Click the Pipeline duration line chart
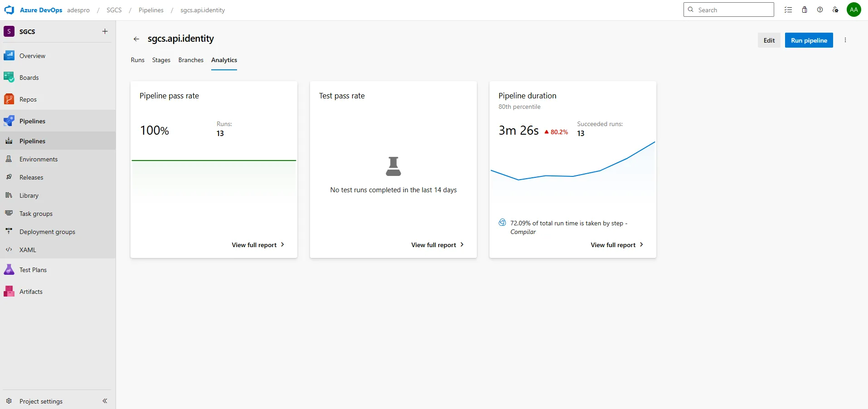The height and width of the screenshot is (409, 868). click(x=573, y=169)
